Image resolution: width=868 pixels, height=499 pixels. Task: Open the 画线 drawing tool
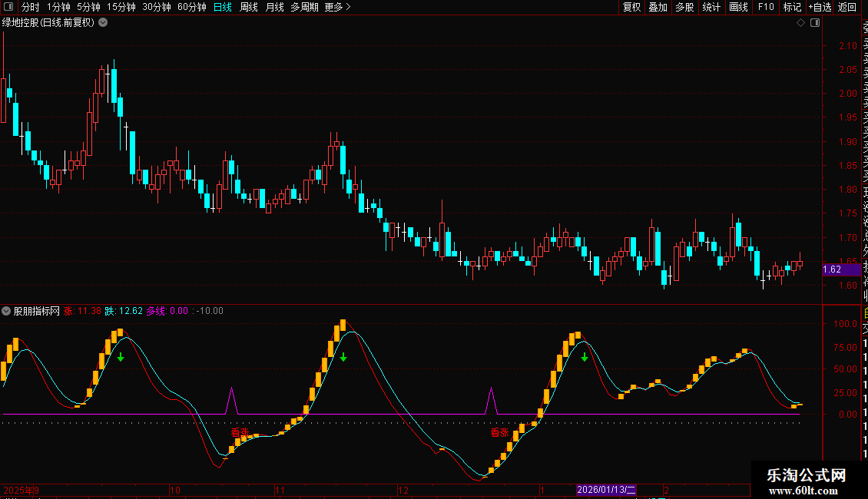[738, 7]
